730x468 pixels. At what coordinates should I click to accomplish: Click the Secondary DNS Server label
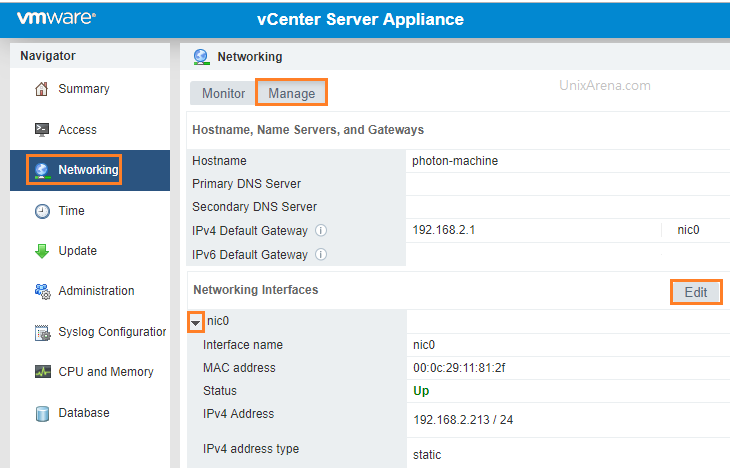tap(254, 206)
